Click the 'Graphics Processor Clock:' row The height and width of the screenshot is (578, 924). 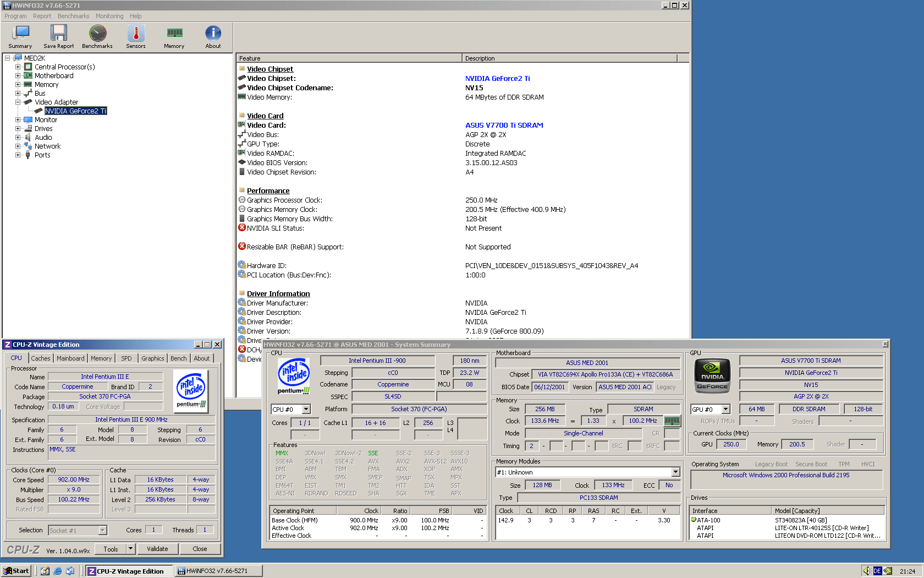coord(463,200)
